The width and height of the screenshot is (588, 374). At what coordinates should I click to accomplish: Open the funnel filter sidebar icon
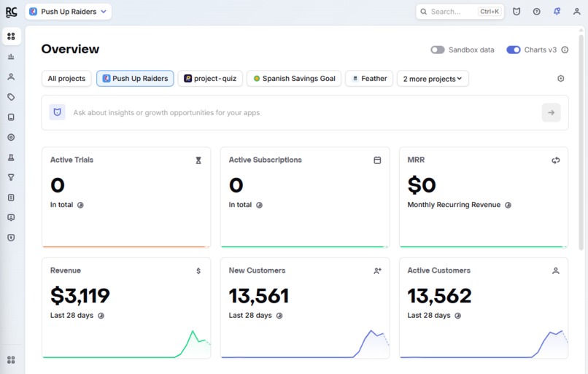11,177
